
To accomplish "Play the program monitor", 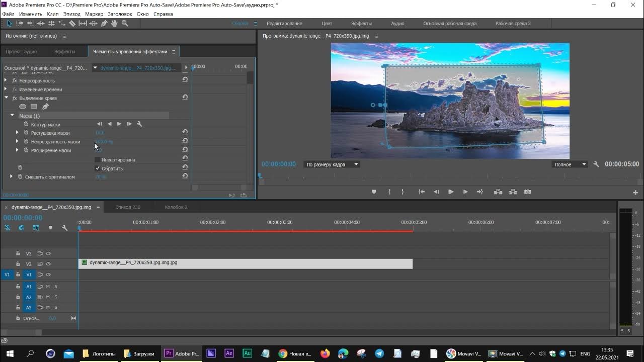I will click(x=451, y=192).
